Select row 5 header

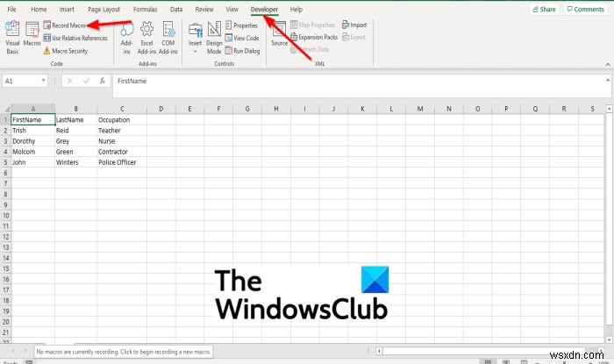point(5,162)
